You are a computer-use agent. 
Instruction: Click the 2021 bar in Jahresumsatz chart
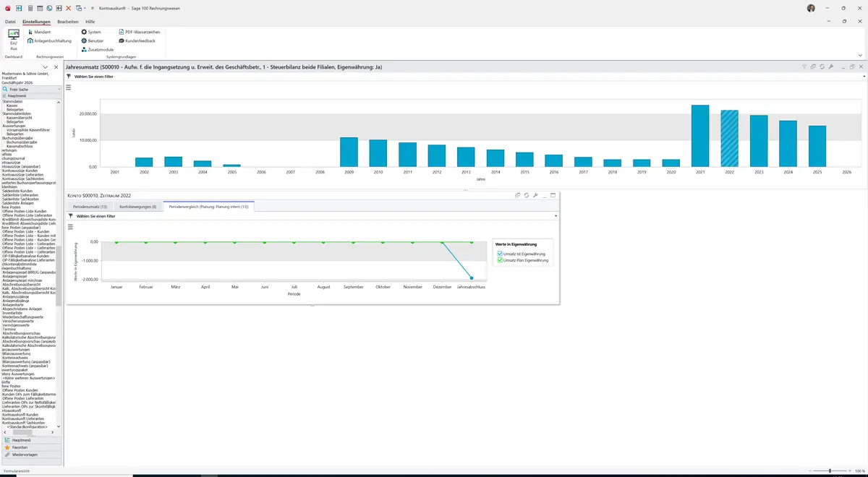pyautogui.click(x=700, y=136)
